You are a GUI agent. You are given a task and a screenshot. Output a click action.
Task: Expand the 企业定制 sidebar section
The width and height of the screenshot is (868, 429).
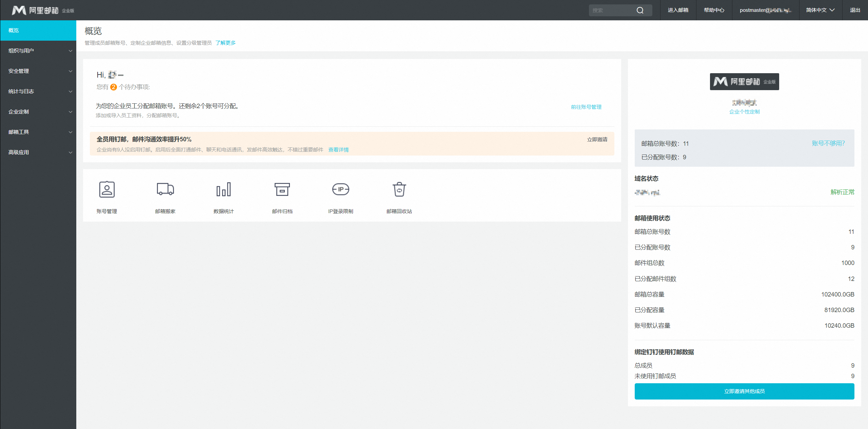(x=38, y=112)
